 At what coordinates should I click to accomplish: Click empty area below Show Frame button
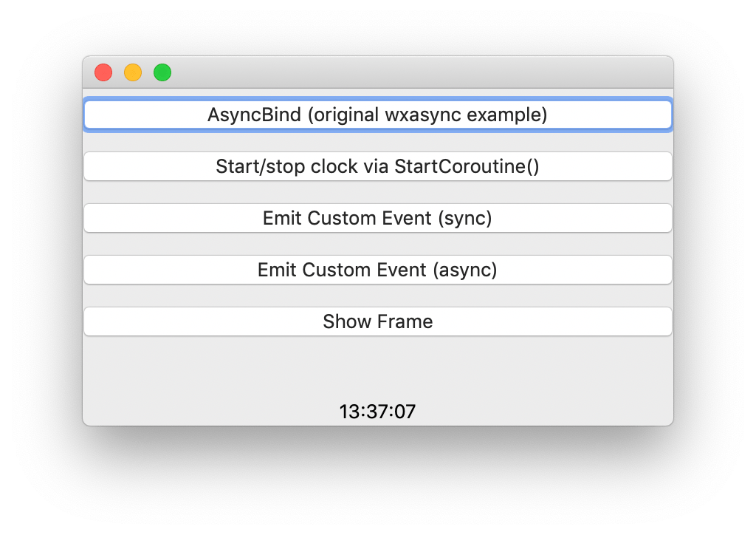pos(377,367)
